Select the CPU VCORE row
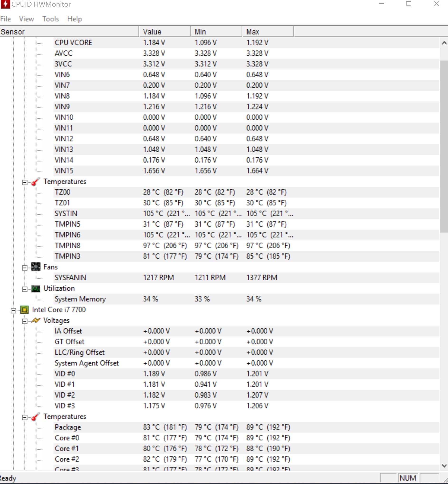Viewport: 448px width, 484px height. [x=246, y=43]
